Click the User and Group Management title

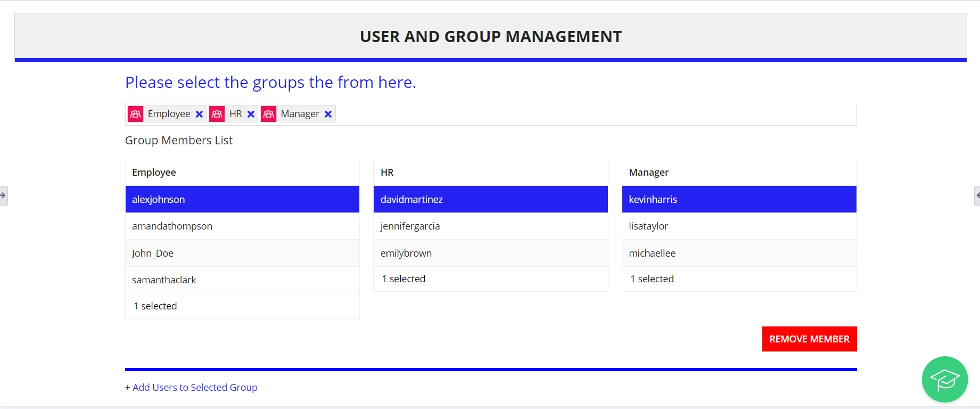491,36
